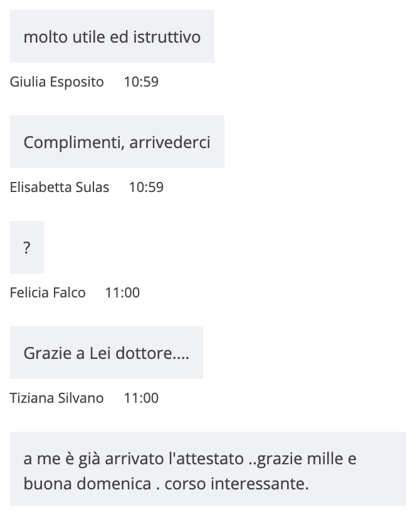Click the 11:00 timestamp beside Felicia Falco

point(122,292)
